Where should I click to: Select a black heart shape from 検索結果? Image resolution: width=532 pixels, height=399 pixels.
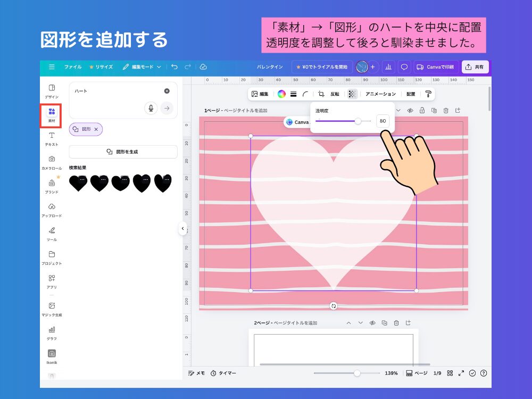(78, 182)
